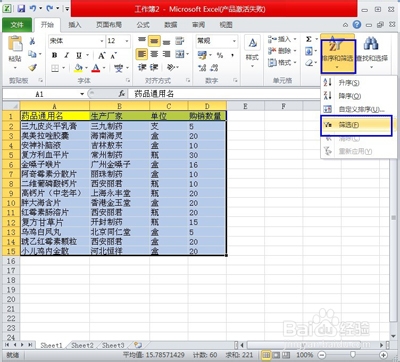
Task: Click the AutoSum sigma icon
Action: (309, 39)
